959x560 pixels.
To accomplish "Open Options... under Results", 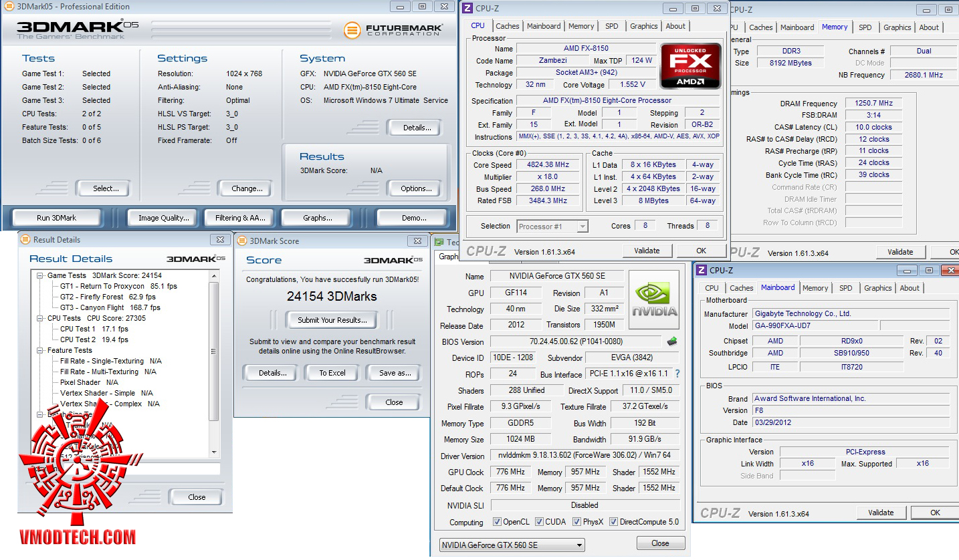I will pyautogui.click(x=416, y=188).
